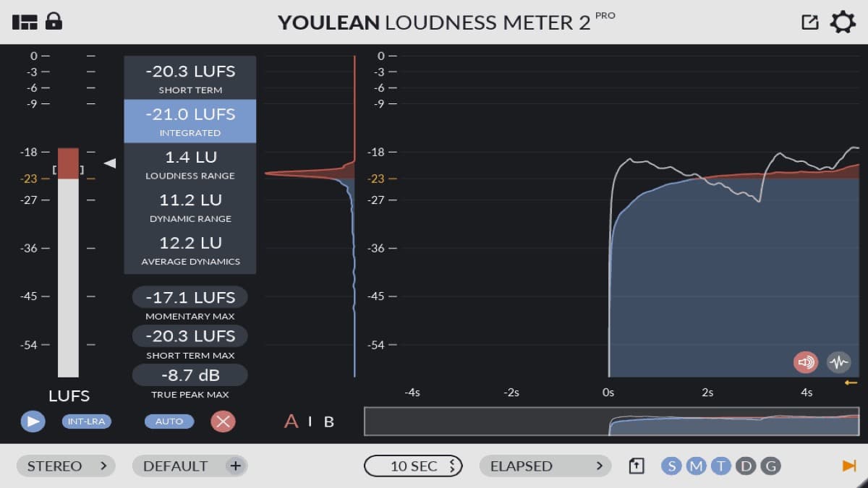Click the Loudness Range 1.4 LU readout

coord(190,164)
